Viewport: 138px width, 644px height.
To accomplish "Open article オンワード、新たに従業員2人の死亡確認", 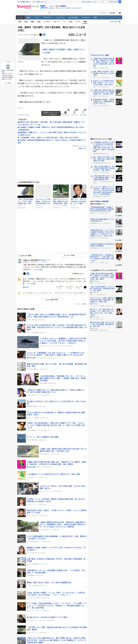I will [x=43, y=437].
